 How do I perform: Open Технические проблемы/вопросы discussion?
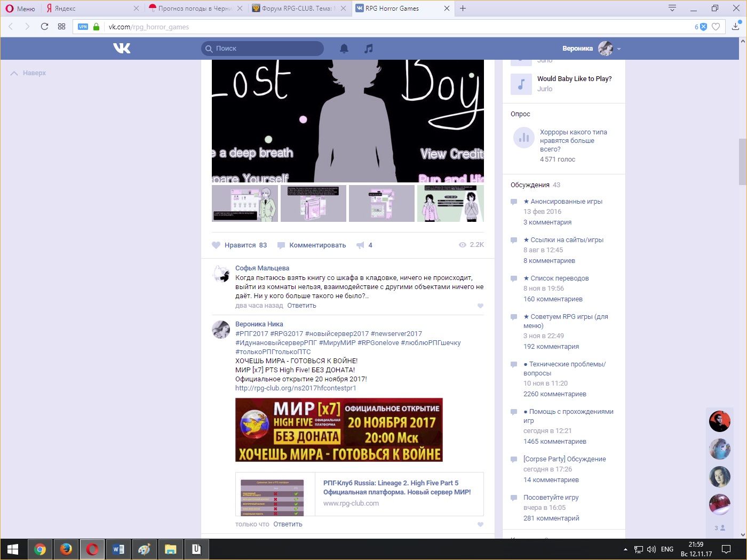click(565, 369)
